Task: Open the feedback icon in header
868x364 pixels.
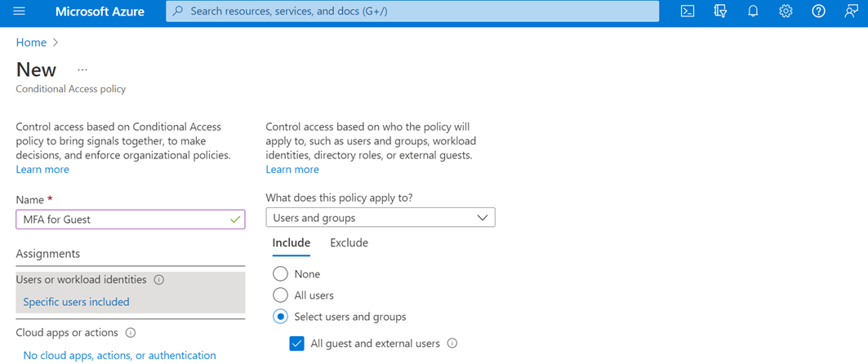Action: click(x=851, y=11)
